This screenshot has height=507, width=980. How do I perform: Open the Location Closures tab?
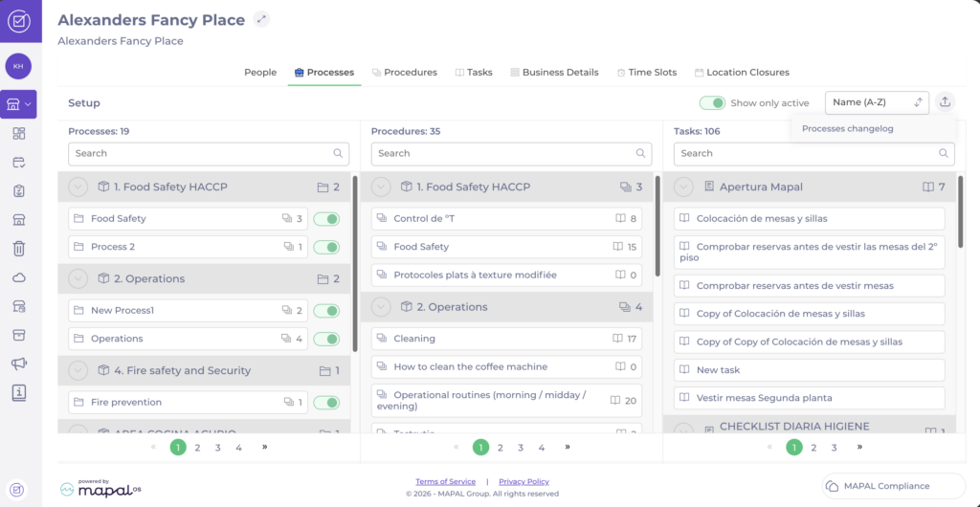pos(742,73)
